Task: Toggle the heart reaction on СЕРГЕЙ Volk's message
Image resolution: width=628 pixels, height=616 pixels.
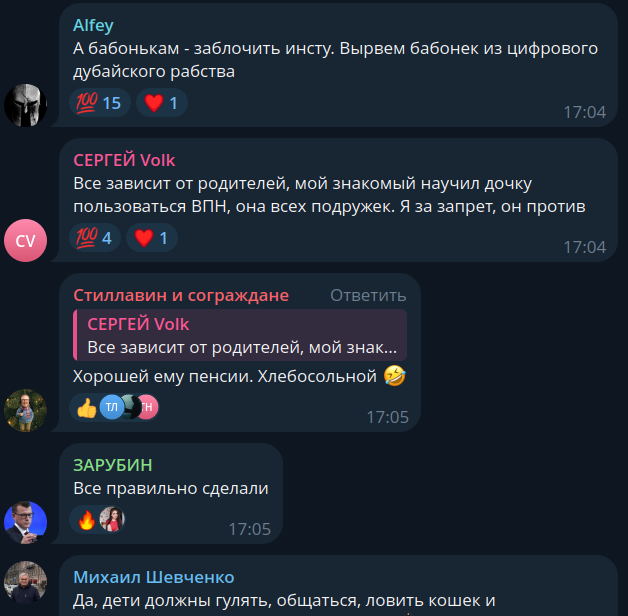Action: (152, 238)
